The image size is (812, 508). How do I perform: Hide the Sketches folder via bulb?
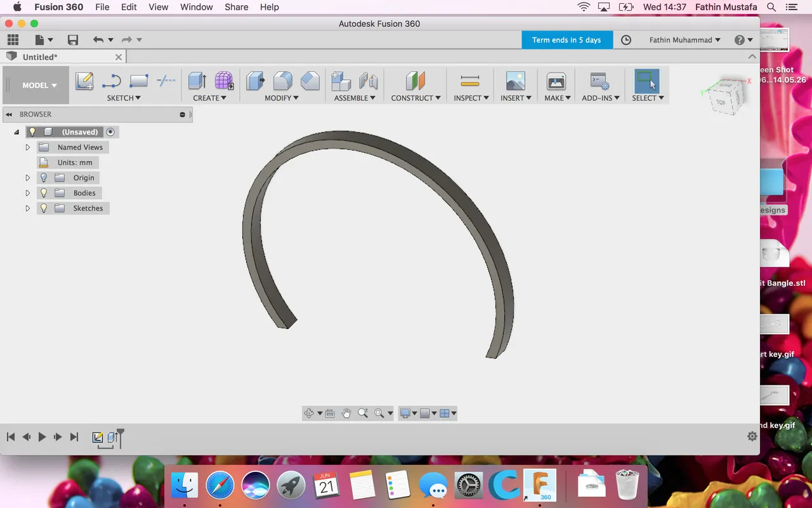(44, 208)
